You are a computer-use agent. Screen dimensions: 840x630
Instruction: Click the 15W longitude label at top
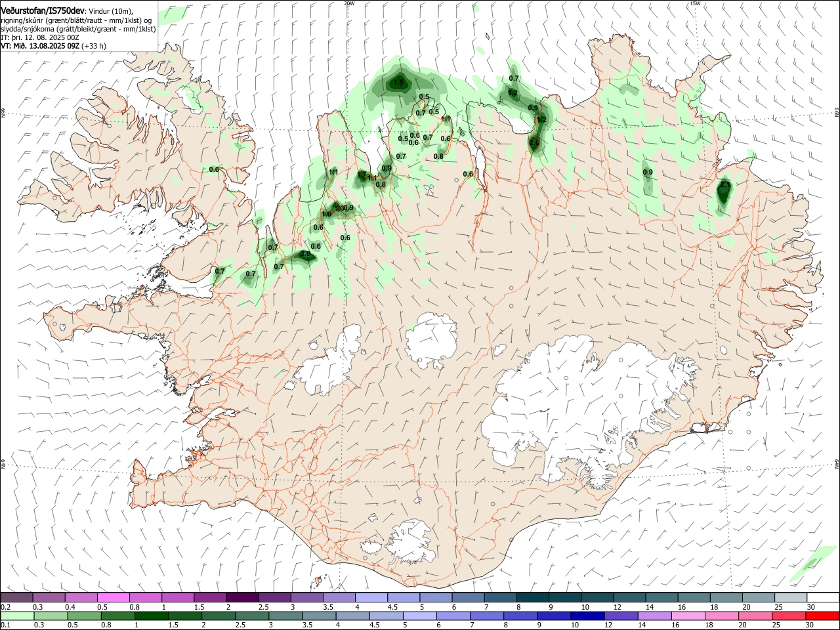click(x=695, y=3)
